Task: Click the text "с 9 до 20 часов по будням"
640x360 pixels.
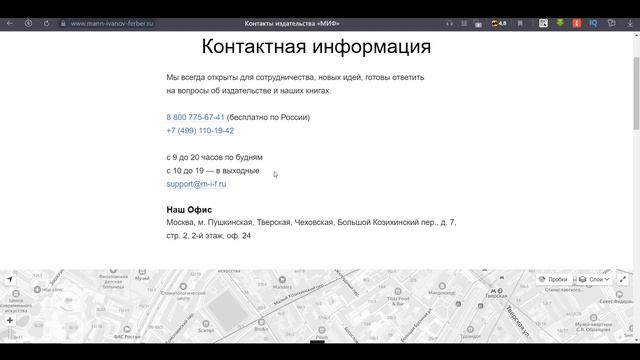Action: [214, 157]
